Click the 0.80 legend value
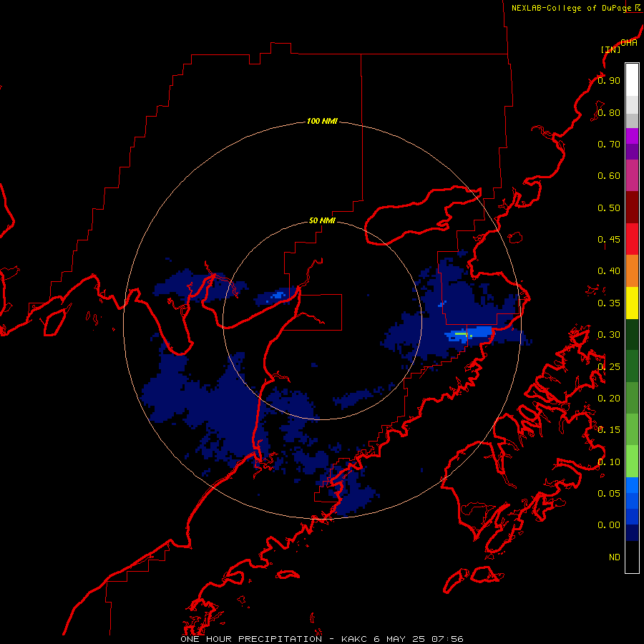644x644 pixels. coord(609,112)
